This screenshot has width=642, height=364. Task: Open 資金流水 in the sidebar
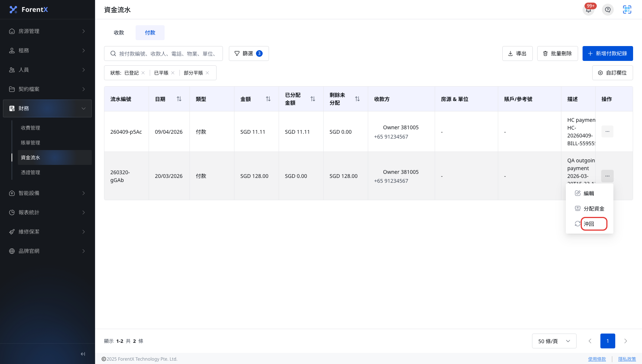tap(55, 157)
